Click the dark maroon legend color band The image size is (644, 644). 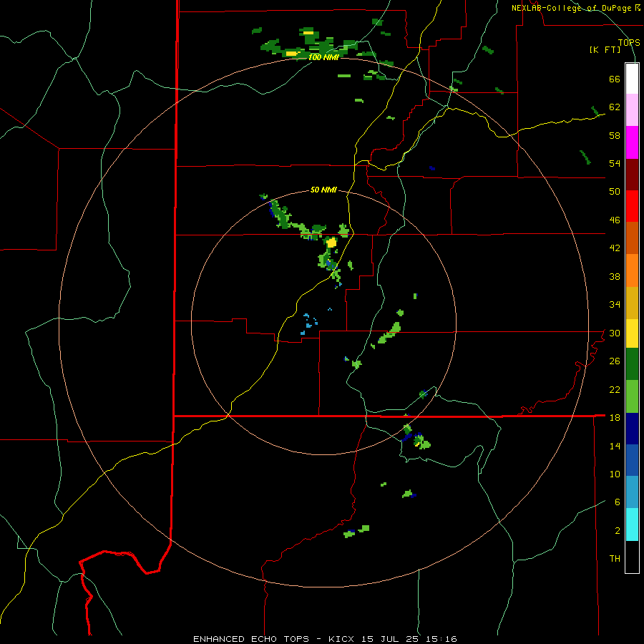(632, 174)
